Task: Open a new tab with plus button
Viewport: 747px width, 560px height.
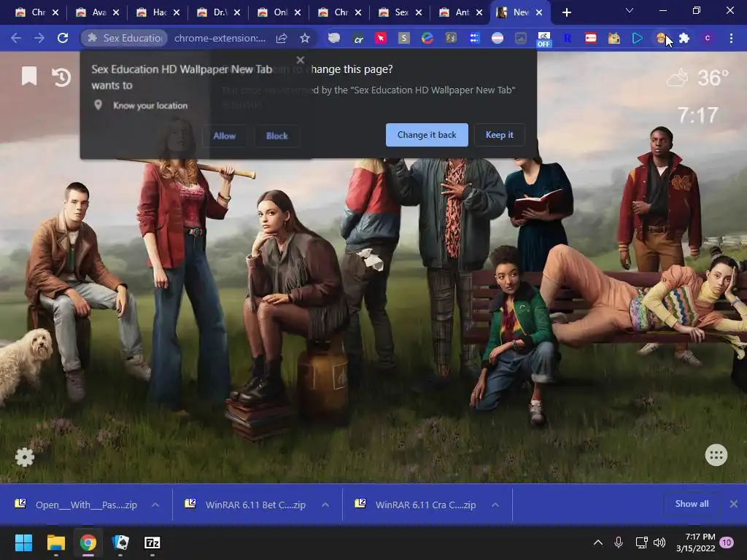Action: click(x=566, y=12)
